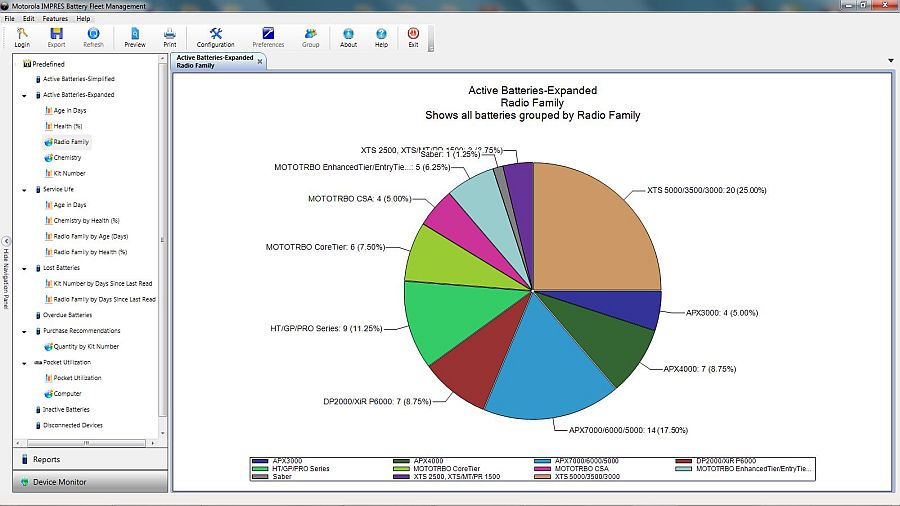This screenshot has width=900, height=506.
Task: Select the Active Batteries-Expanded Radio Family tab
Action: point(215,61)
